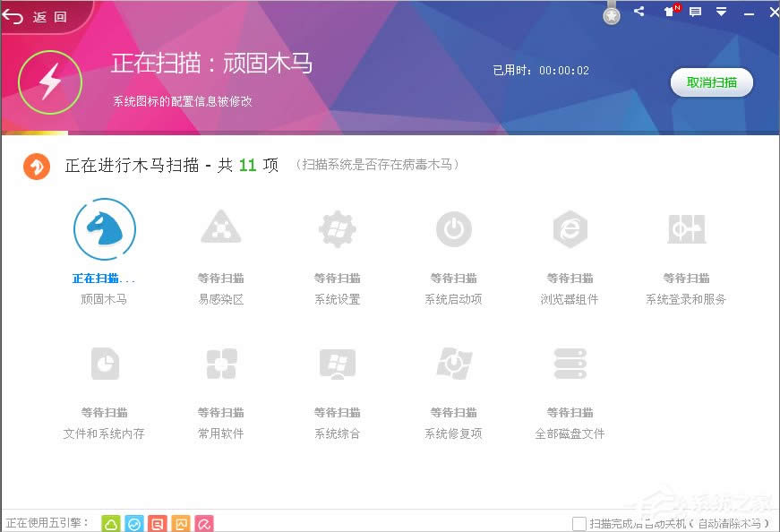780x532 pixels.
Task: Click the 易感染区 scan item icon
Action: [x=220, y=227]
